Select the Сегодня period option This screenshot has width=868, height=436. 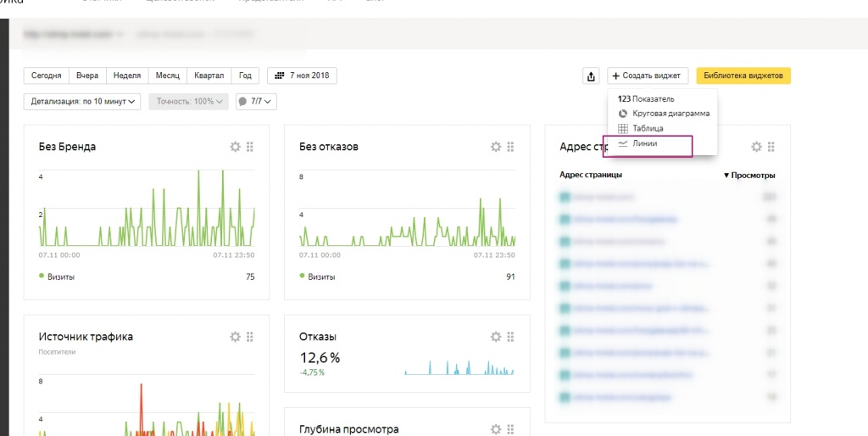46,75
